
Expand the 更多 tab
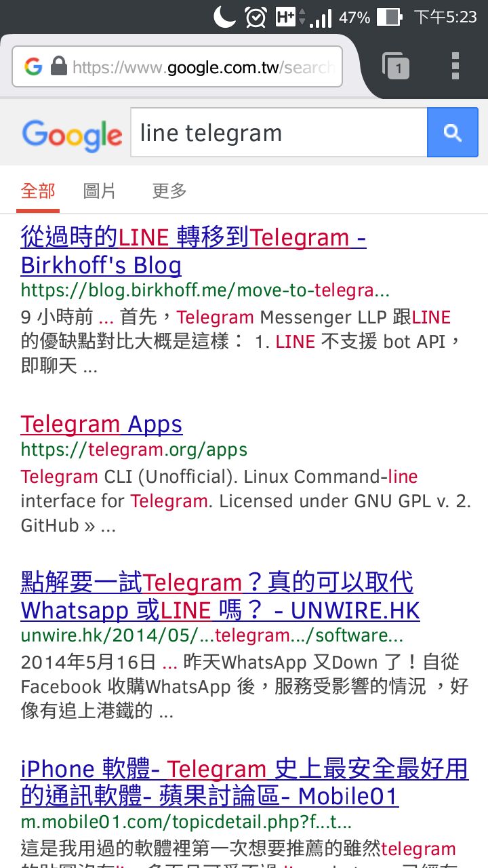pyautogui.click(x=169, y=191)
